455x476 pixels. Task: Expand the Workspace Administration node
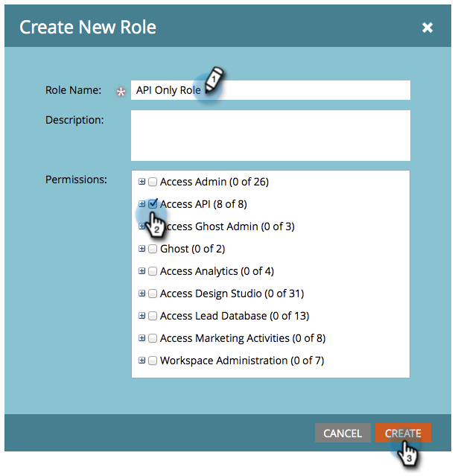141,361
